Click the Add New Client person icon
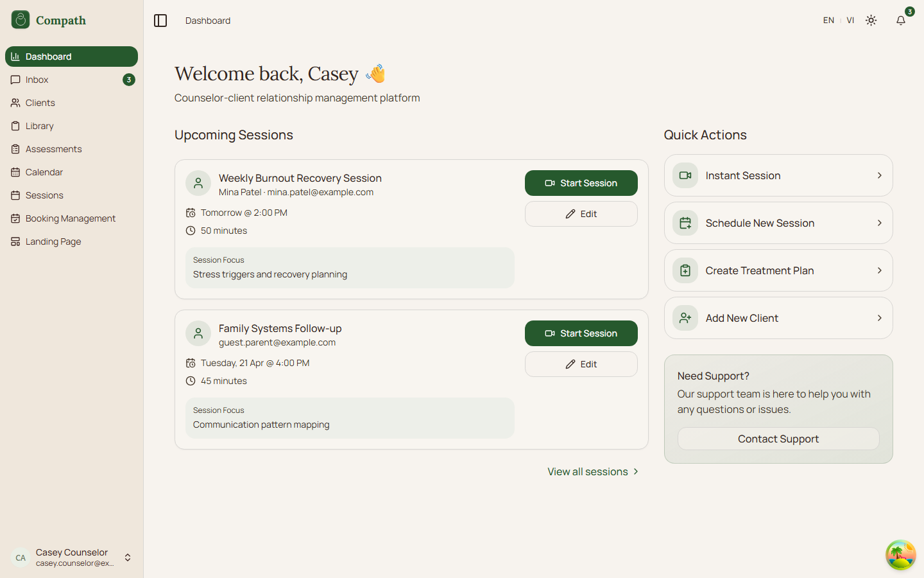Viewport: 924px width, 578px height. (x=685, y=318)
